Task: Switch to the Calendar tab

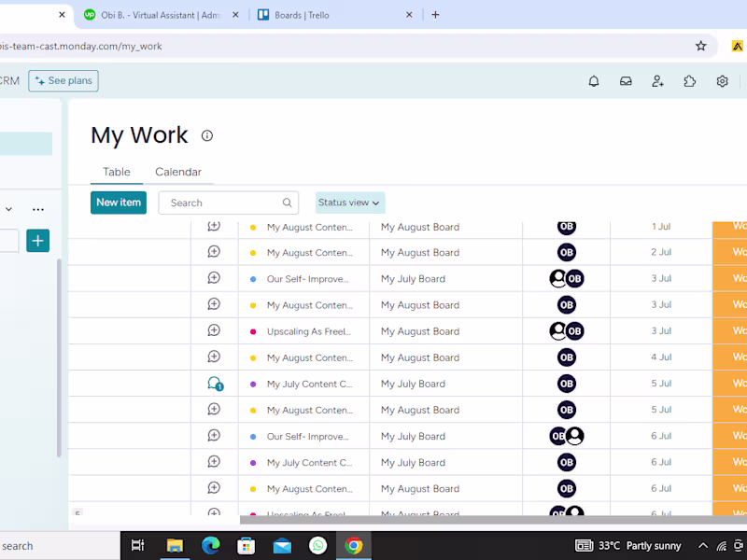Action: 178,172
